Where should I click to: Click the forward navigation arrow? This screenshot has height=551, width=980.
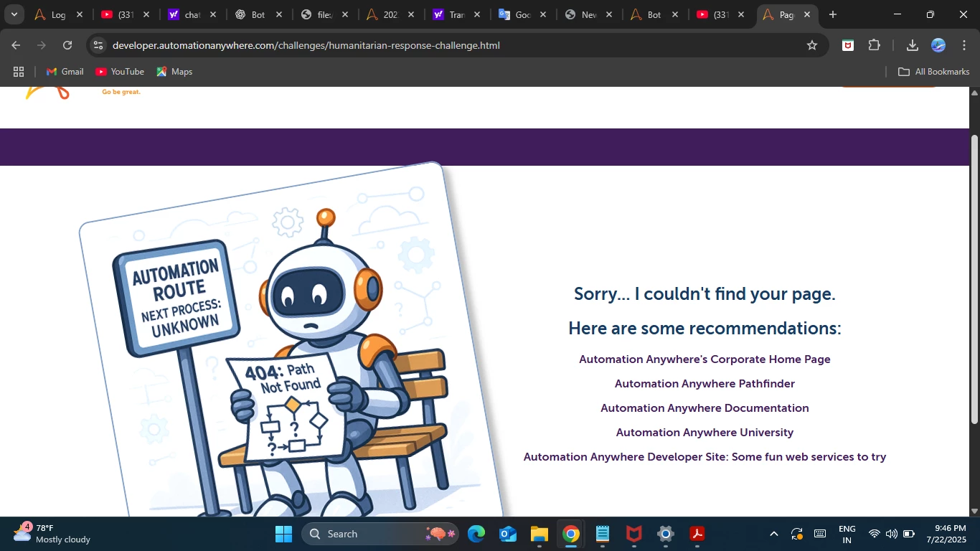(42, 45)
